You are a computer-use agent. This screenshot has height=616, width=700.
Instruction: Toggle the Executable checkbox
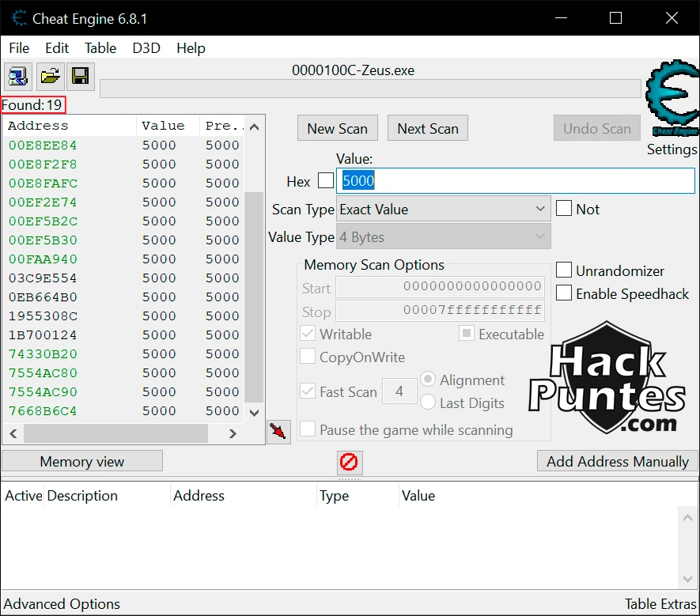[467, 333]
